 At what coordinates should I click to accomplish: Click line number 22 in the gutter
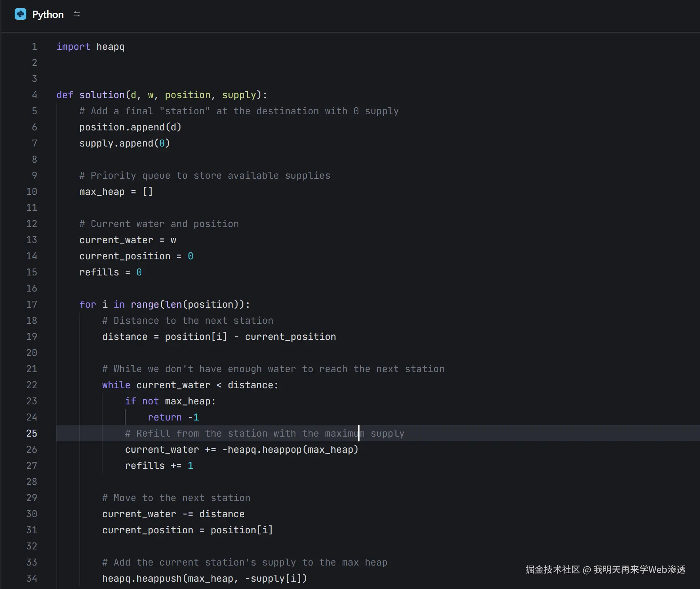pos(31,385)
